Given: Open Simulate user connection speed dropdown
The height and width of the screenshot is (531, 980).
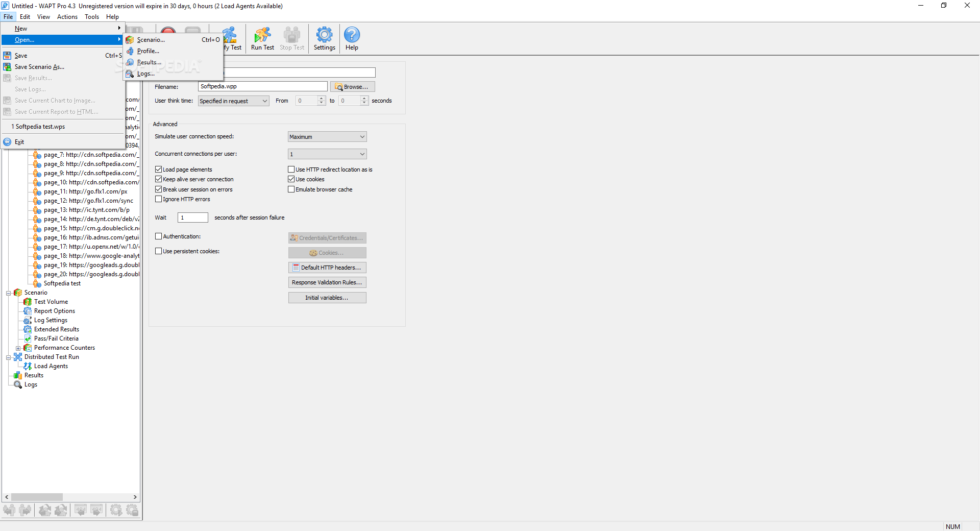Looking at the screenshot, I should 327,137.
